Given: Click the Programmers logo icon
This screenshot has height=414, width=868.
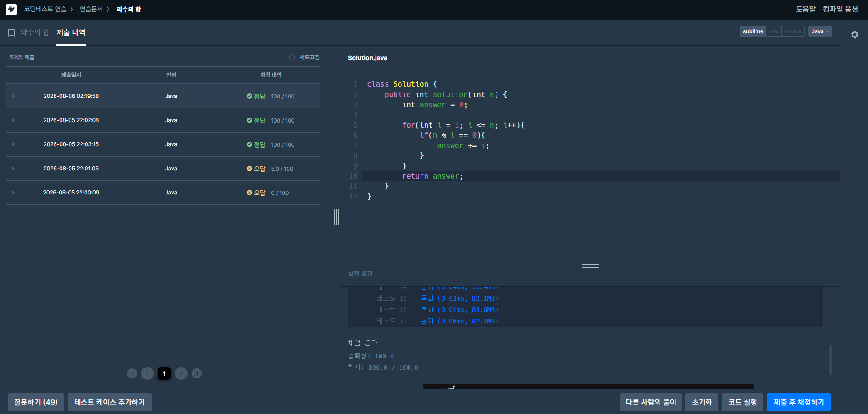Looking at the screenshot, I should coord(11,10).
